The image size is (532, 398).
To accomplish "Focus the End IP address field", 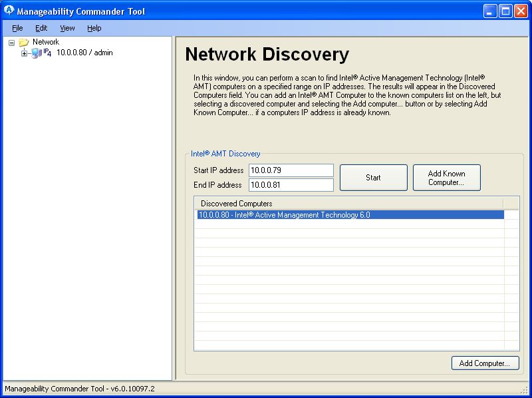I will 291,184.
